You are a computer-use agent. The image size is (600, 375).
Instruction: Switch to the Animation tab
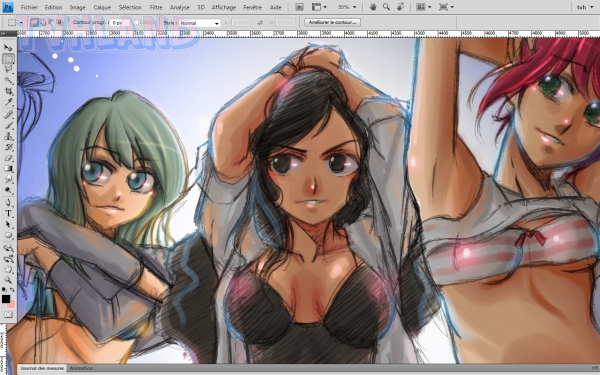[x=81, y=368]
